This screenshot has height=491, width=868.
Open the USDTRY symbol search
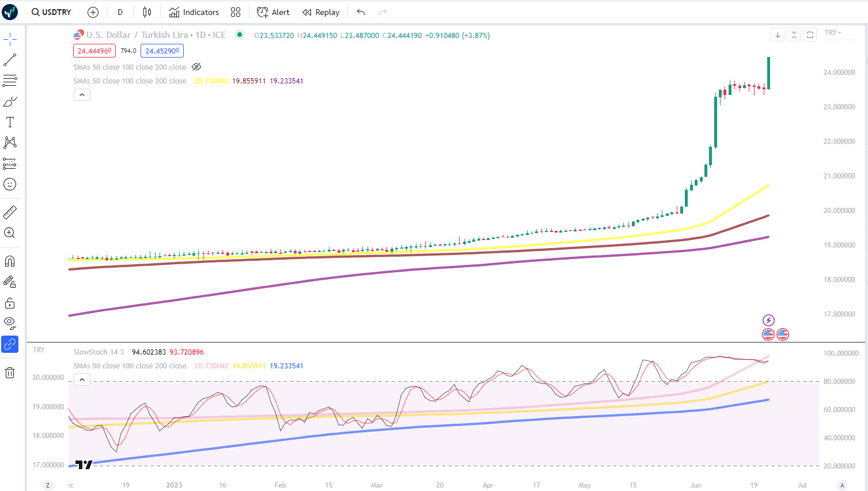tap(52, 12)
